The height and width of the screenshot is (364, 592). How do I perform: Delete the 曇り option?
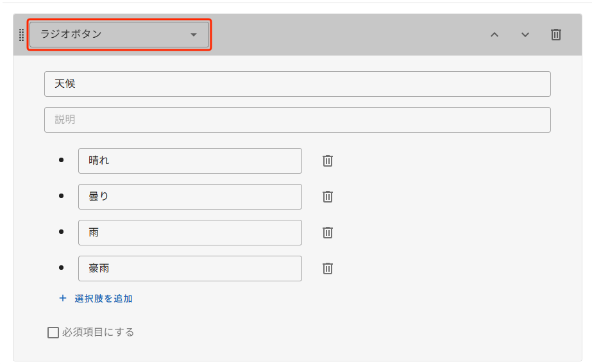328,197
